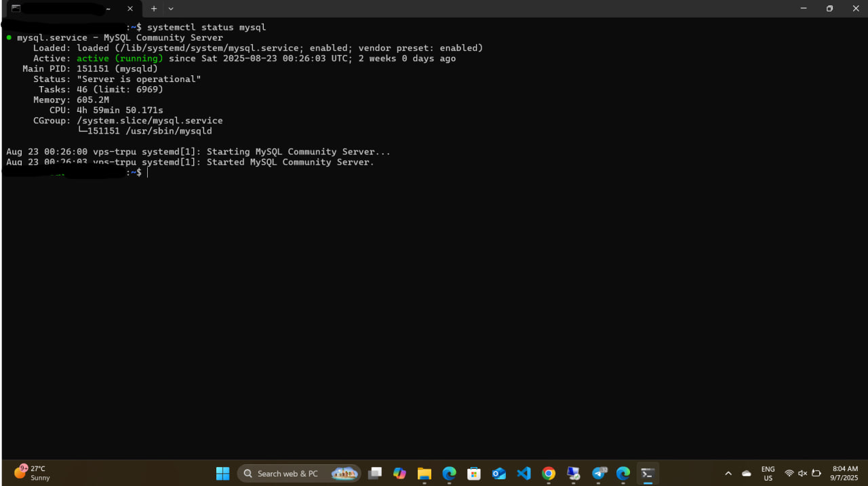Image resolution: width=868 pixels, height=486 pixels.
Task: Switch to Google Chrome
Action: [549, 473]
